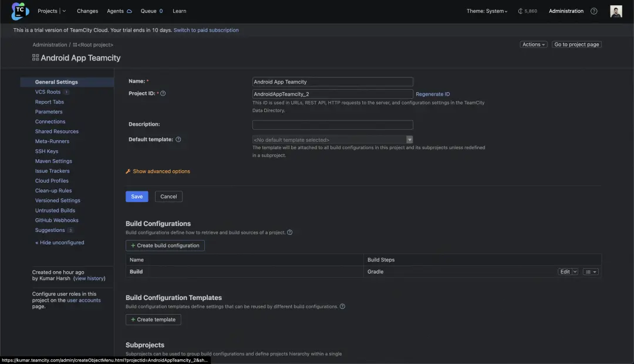Click the Regenerate ID link
Viewport: 634px width, 364px height.
tap(433, 94)
